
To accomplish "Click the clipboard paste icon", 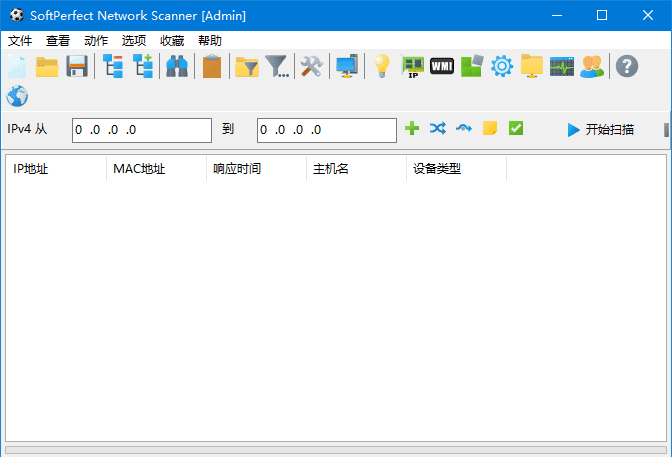I will (x=212, y=66).
